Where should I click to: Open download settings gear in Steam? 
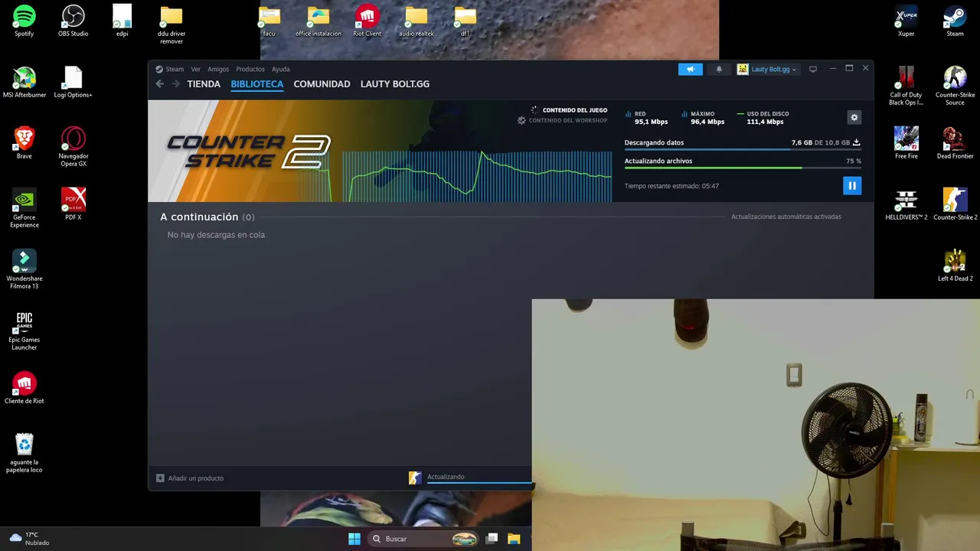click(854, 117)
